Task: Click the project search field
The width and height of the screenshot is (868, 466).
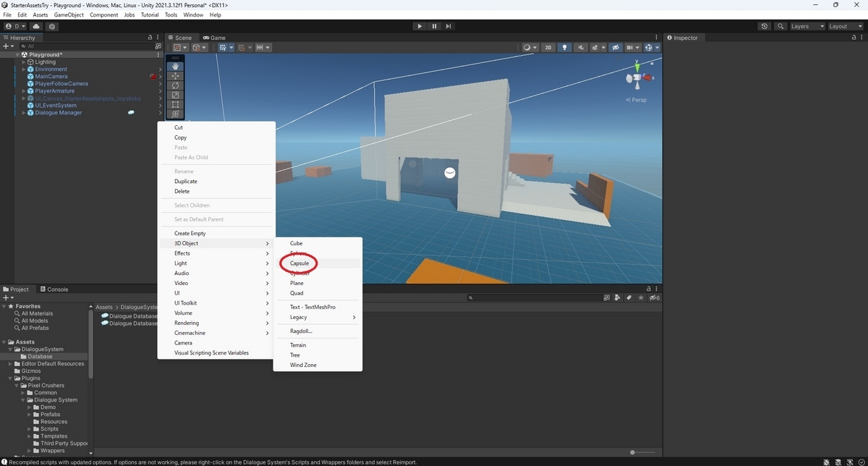Action: (x=535, y=297)
